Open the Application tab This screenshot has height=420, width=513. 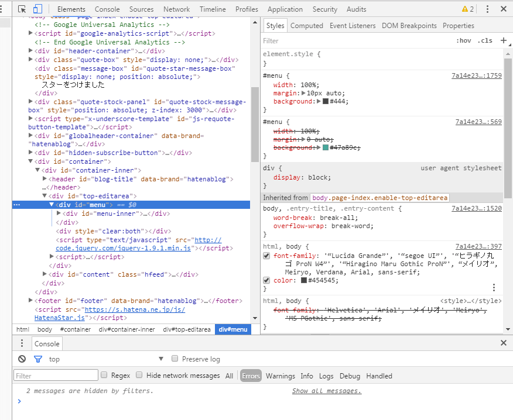click(285, 9)
